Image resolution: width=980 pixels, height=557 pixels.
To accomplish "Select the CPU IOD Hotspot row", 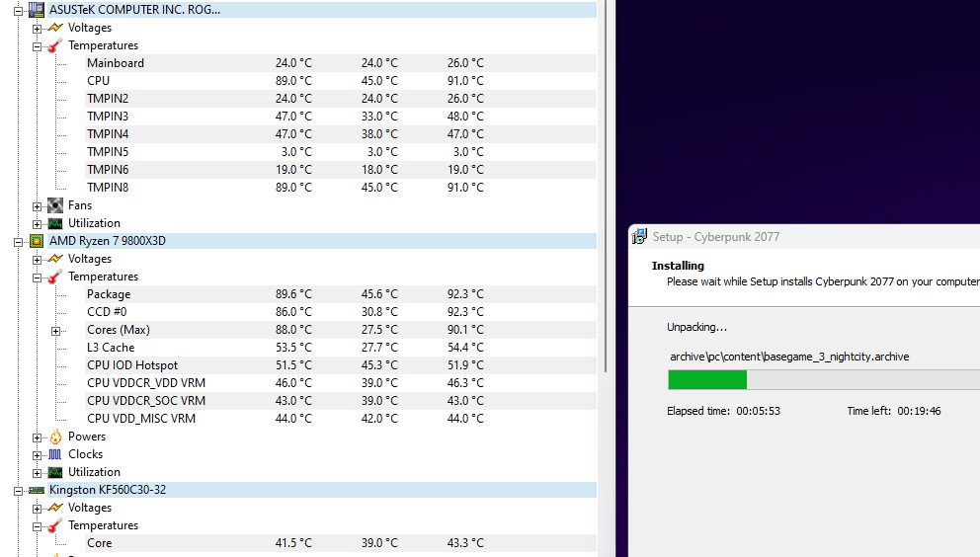I will pyautogui.click(x=341, y=365).
